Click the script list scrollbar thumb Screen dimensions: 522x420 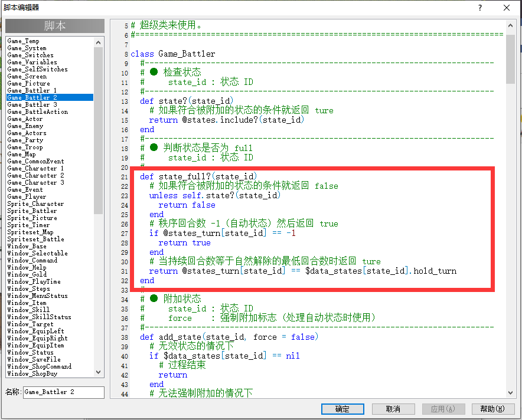pos(98,131)
